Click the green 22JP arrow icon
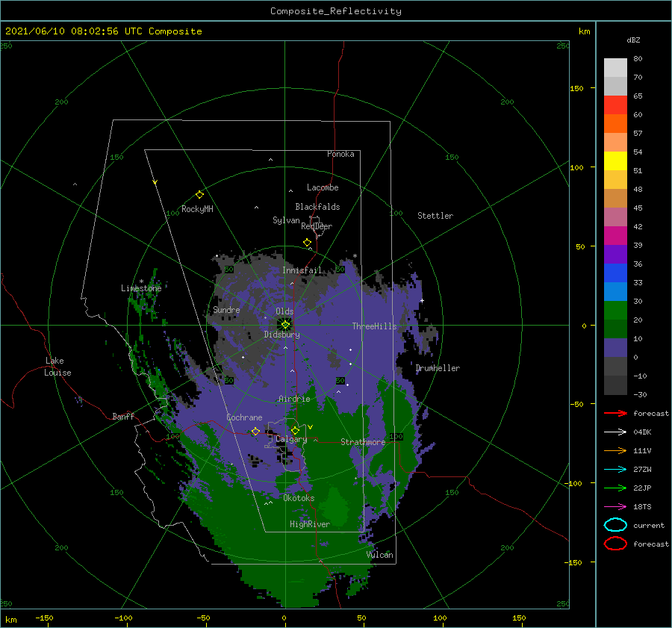 coord(615,488)
